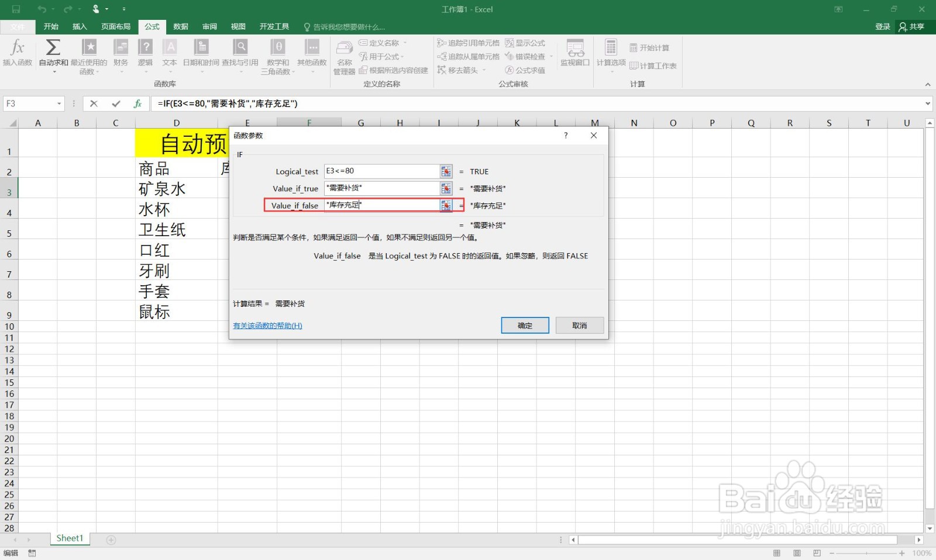Expand the Name Box dropdown
The image size is (936, 560).
point(59,103)
